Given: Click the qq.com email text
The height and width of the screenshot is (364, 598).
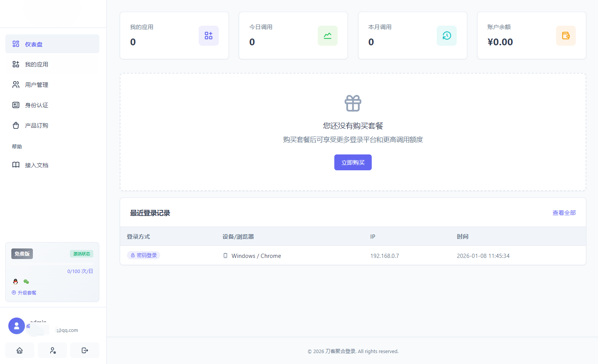Looking at the screenshot, I should (x=67, y=330).
